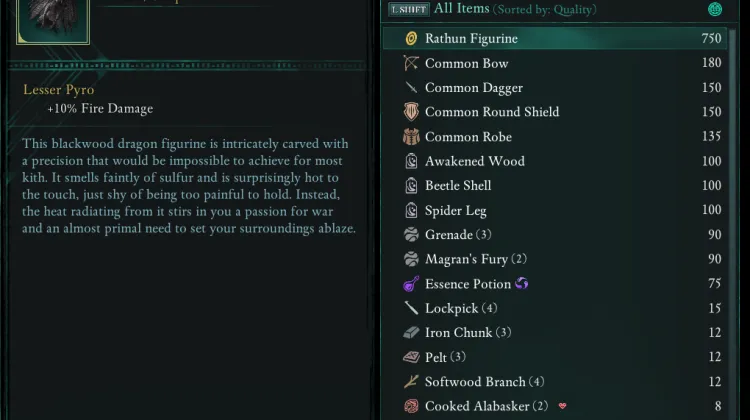Click the Common Bow icon
This screenshot has width=750, height=420.
pos(411,63)
